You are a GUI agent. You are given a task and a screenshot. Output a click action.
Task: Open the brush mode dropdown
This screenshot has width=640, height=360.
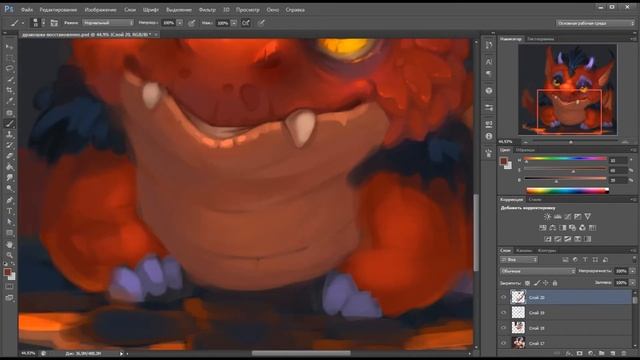pyautogui.click(x=108, y=23)
